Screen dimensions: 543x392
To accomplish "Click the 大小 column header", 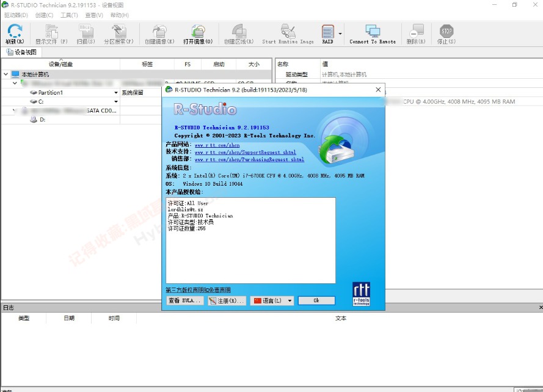I will pyautogui.click(x=254, y=64).
